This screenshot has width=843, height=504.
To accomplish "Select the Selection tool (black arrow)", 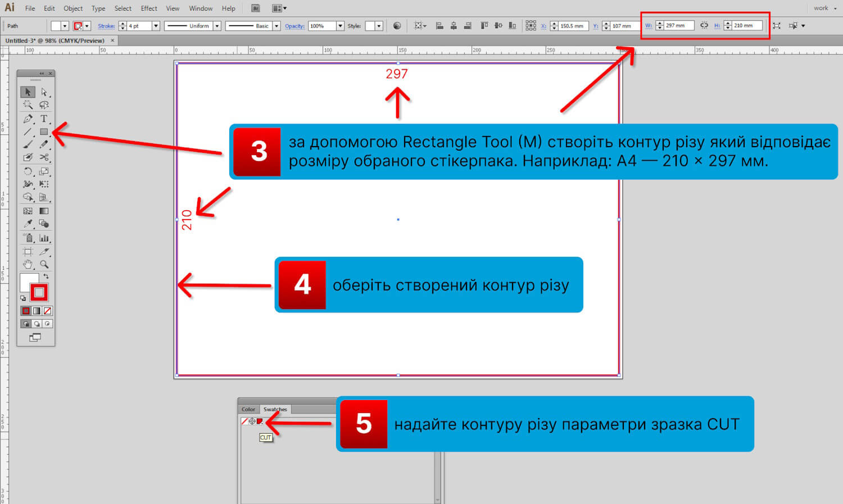I will point(28,92).
